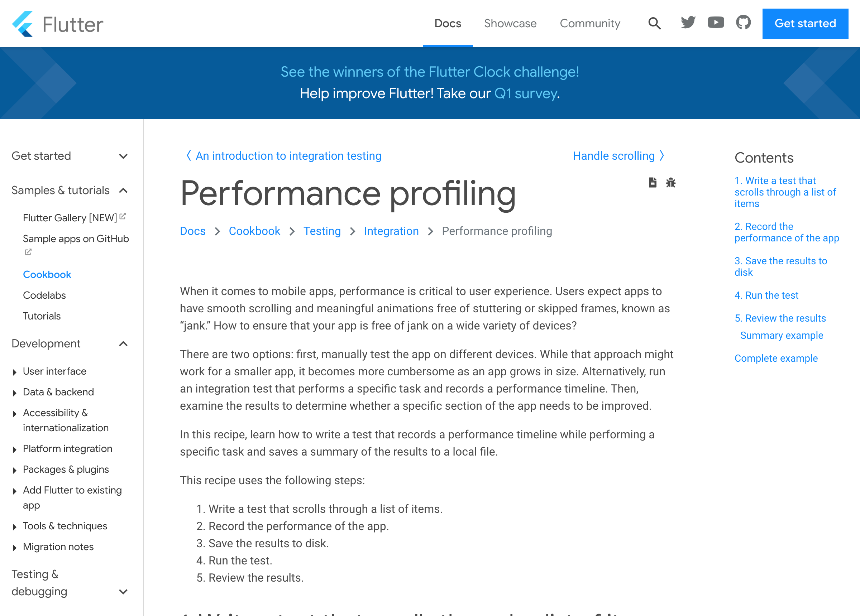Click the report issue bug icon
Viewport: 860px width, 616px height.
coord(670,183)
